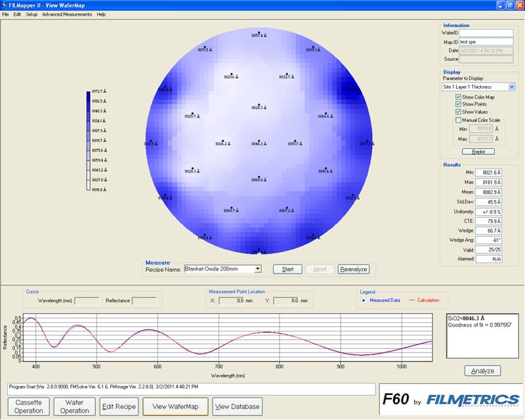The width and height of the screenshot is (525, 420).
Task: Open the Advanced Measurements menu
Action: pos(67,14)
